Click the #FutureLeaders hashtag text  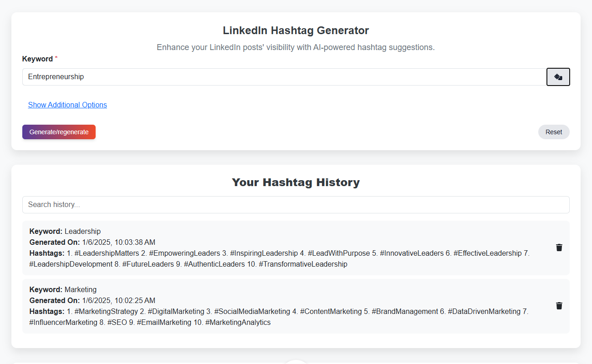[148, 264]
